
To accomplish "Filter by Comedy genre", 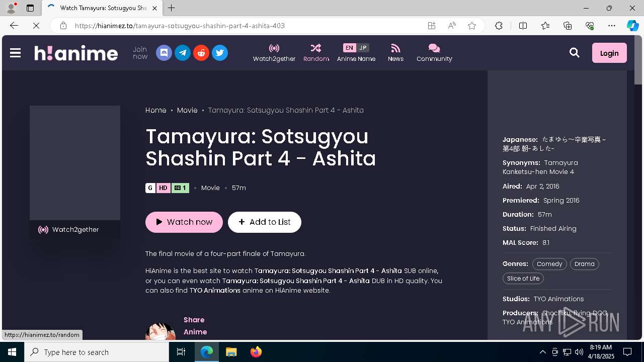I will [x=549, y=264].
